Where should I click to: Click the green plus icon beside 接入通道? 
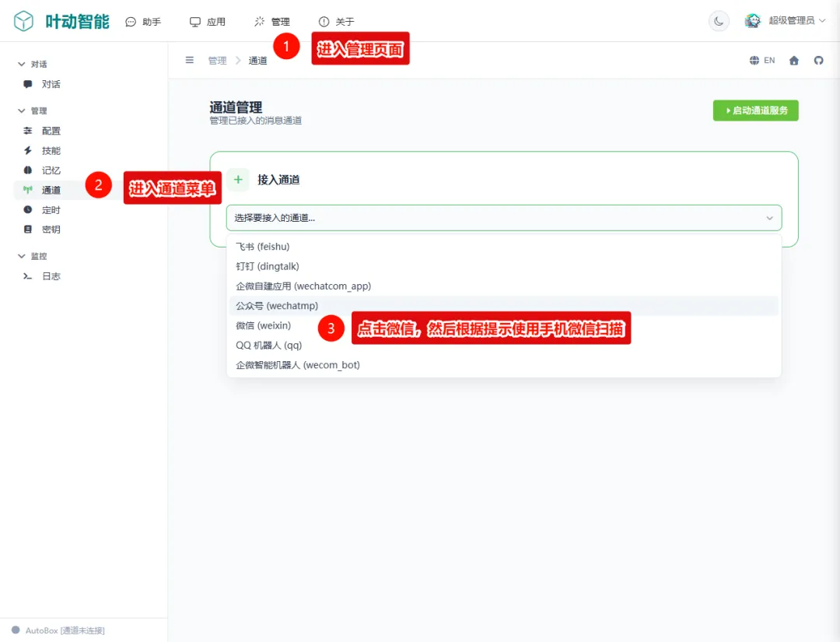click(238, 180)
